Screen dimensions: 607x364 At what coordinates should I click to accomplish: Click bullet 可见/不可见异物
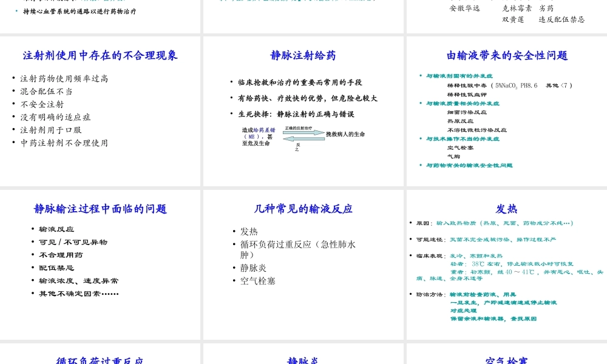click(x=73, y=242)
